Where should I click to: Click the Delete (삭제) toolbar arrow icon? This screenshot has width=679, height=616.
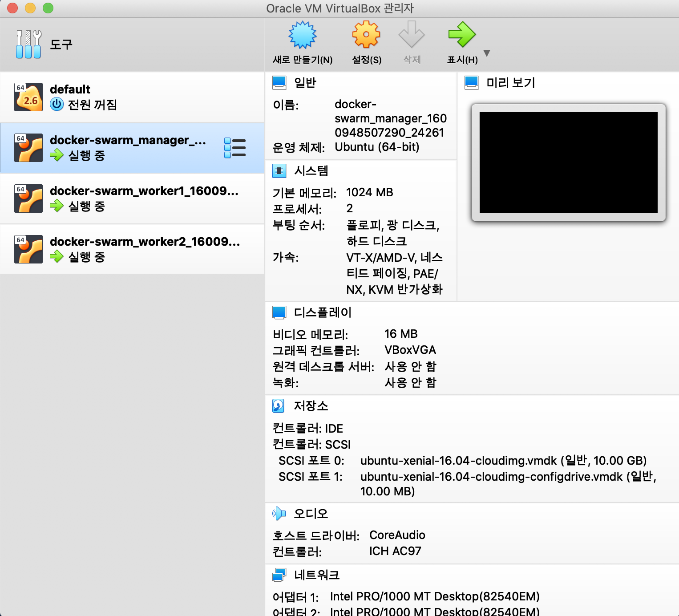tap(412, 35)
